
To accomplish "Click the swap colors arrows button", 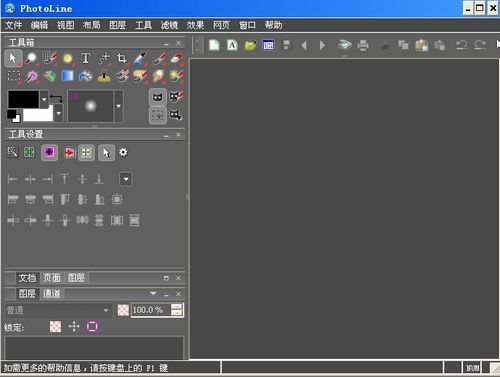I will 56,98.
